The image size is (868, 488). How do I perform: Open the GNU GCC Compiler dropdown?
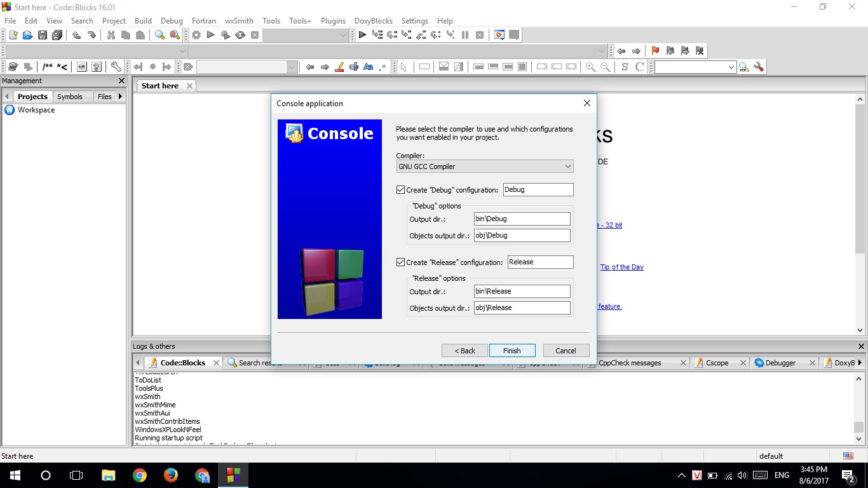pyautogui.click(x=485, y=166)
